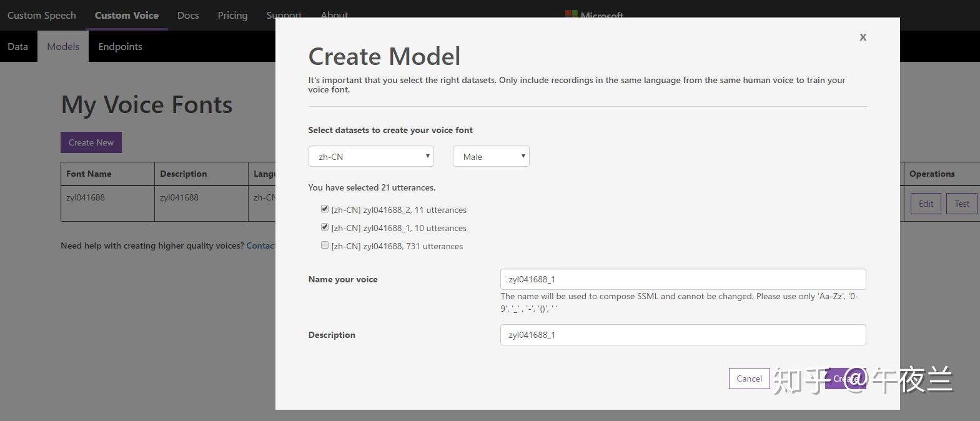Click the Create New button
The image size is (980, 421).
pyautogui.click(x=91, y=142)
